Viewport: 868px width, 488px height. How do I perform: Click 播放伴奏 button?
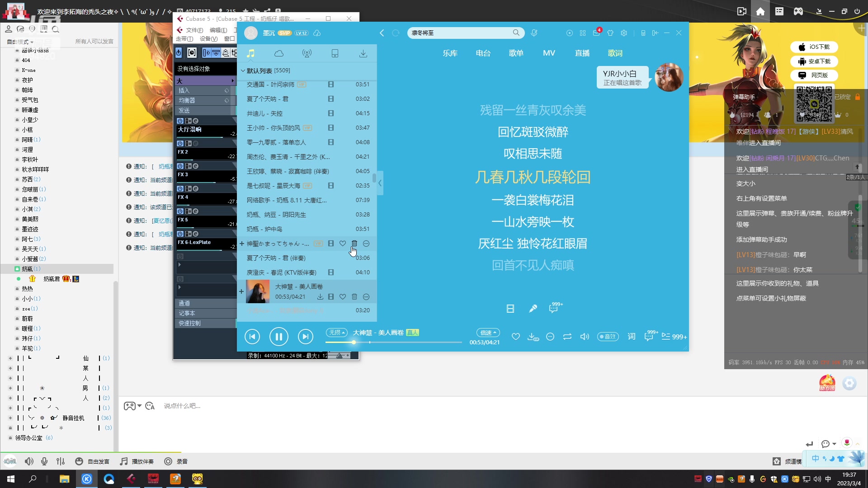(137, 461)
